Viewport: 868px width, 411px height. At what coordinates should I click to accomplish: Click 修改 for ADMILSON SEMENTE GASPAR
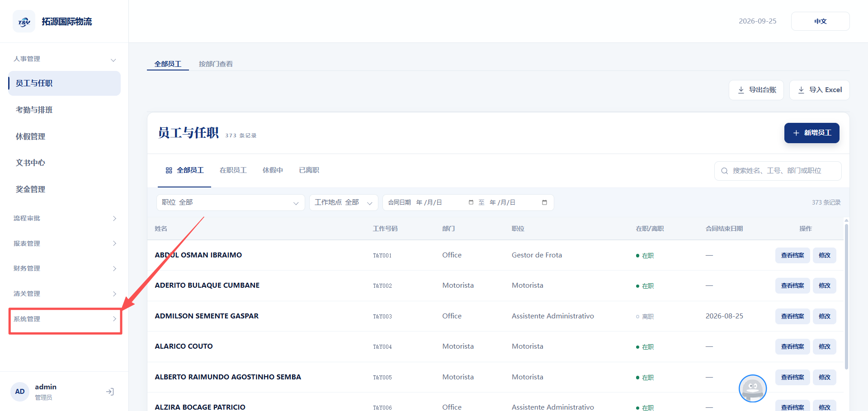click(824, 316)
